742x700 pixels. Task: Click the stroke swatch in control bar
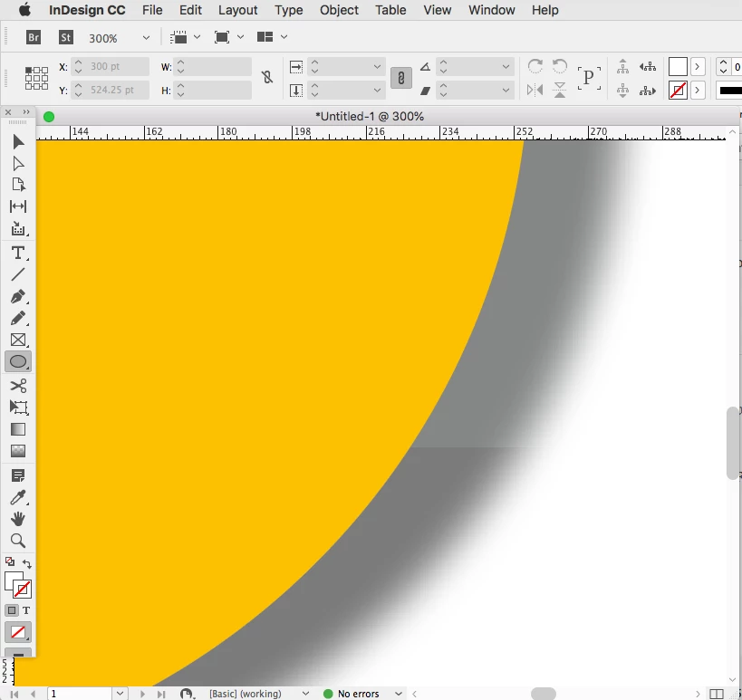click(x=678, y=90)
